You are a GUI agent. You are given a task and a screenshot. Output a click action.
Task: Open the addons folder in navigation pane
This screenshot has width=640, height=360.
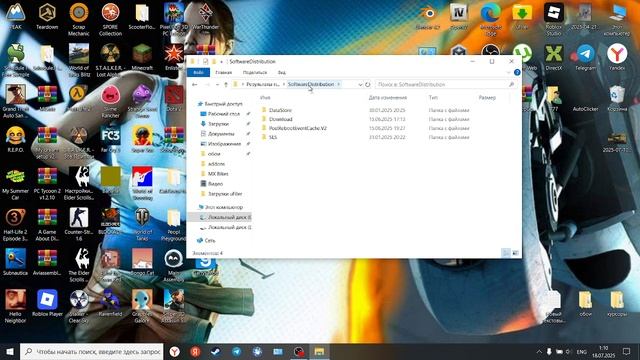[216, 164]
